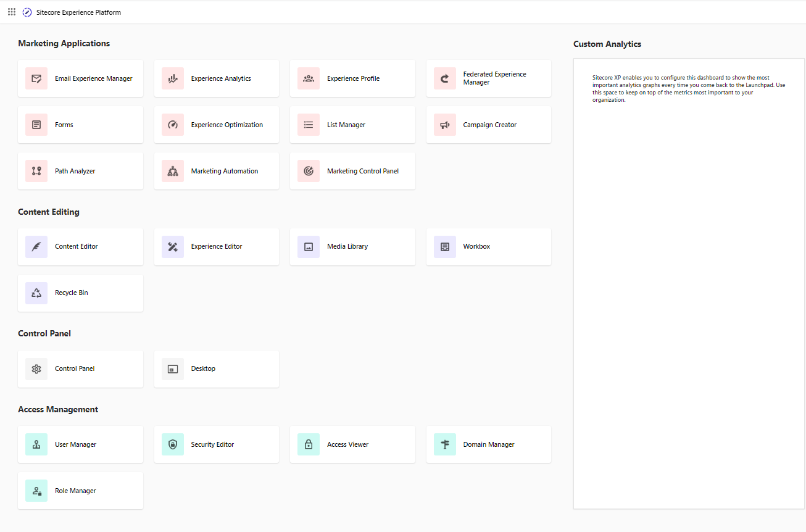Open Media Library image icon
Screen dimensions: 806x532
coord(309,247)
